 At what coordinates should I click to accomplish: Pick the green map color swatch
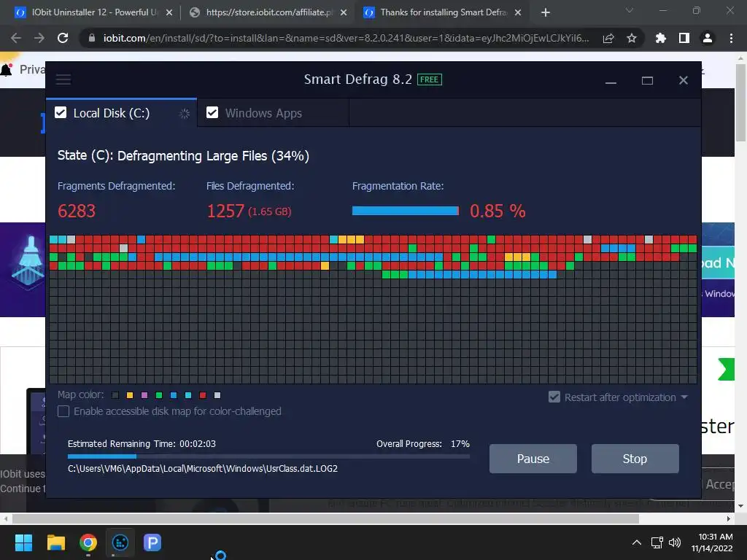(159, 395)
